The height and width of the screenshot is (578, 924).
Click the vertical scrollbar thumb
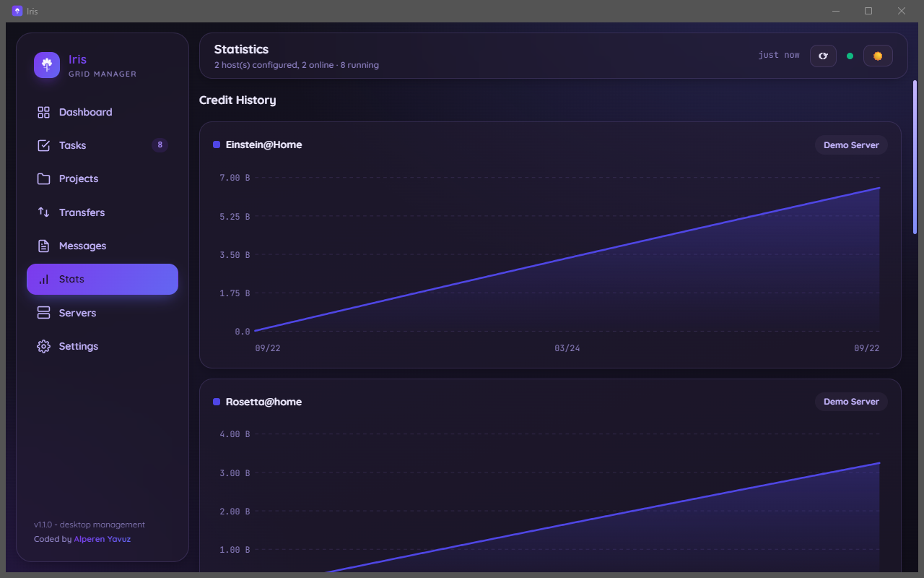[x=915, y=157]
